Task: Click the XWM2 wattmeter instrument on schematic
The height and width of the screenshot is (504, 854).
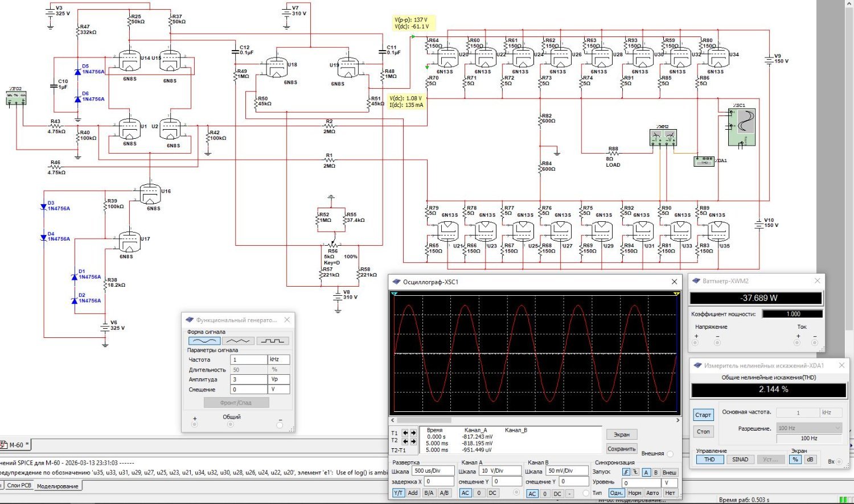Action: point(663,137)
